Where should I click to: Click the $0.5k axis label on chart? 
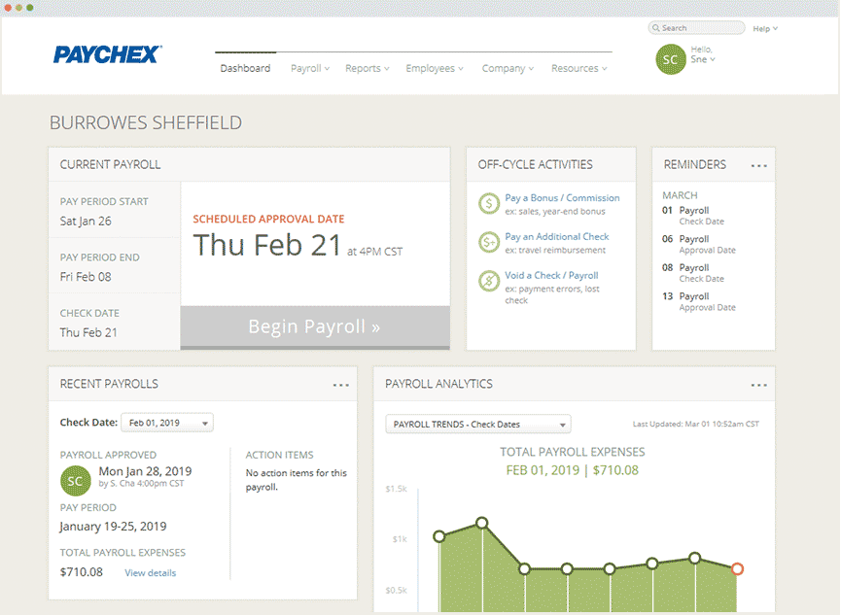point(397,591)
